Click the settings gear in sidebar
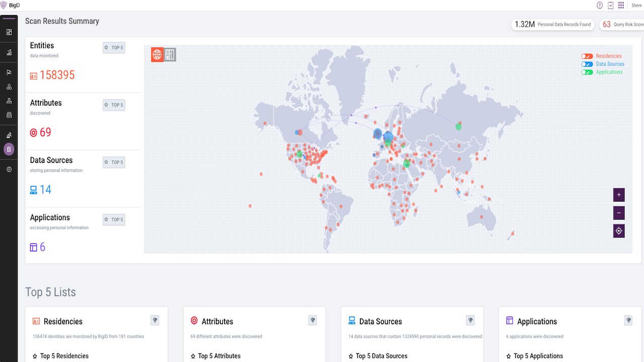The image size is (644, 362). [9, 170]
